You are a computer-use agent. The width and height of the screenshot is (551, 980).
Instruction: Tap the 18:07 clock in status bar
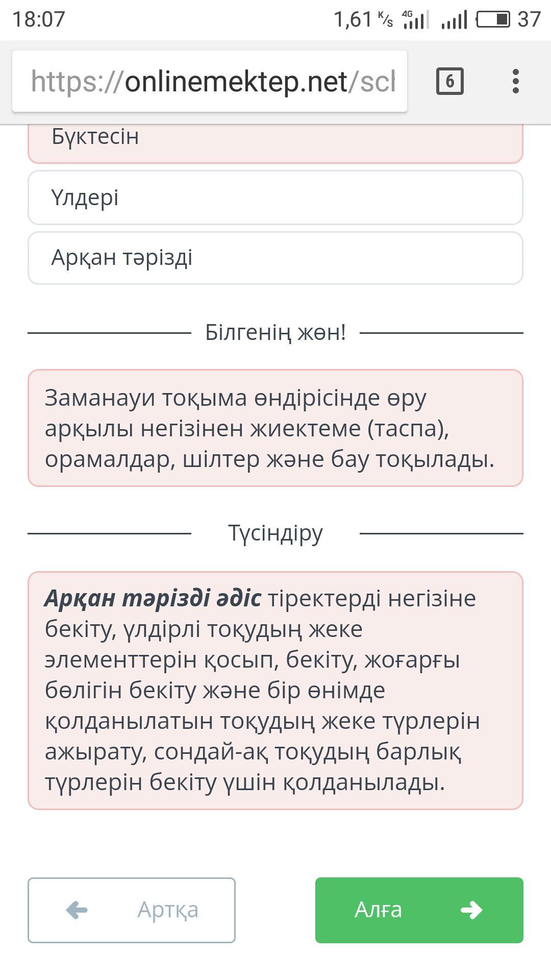click(39, 19)
